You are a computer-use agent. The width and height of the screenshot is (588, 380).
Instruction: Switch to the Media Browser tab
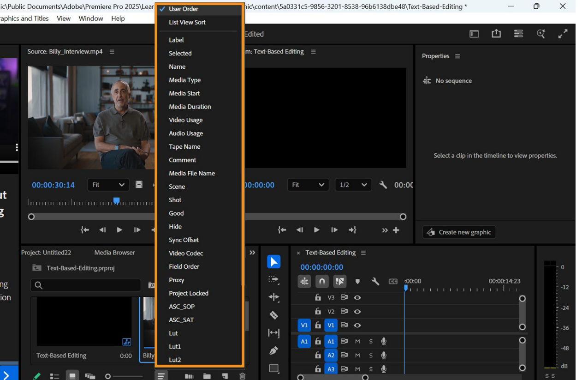pos(114,253)
